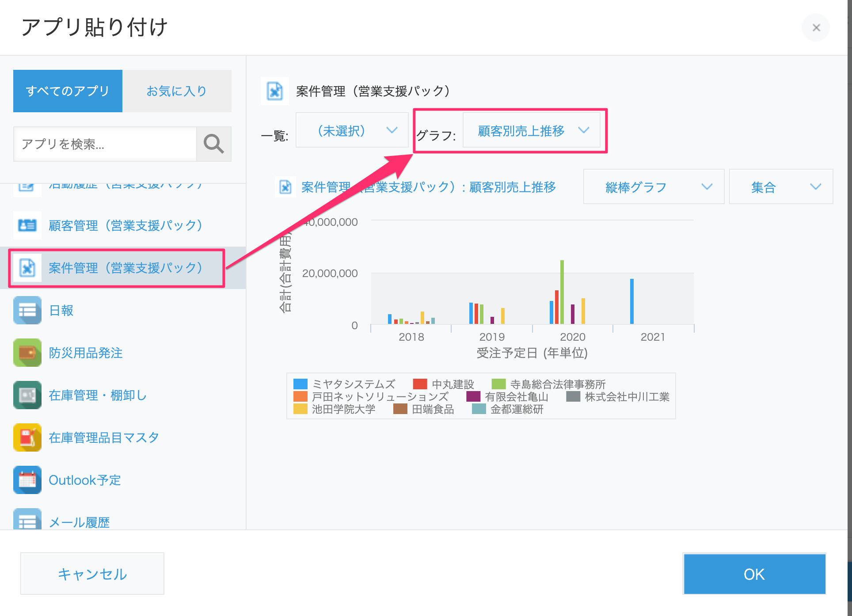The image size is (852, 616).
Task: Click the OK button
Action: pyautogui.click(x=754, y=574)
